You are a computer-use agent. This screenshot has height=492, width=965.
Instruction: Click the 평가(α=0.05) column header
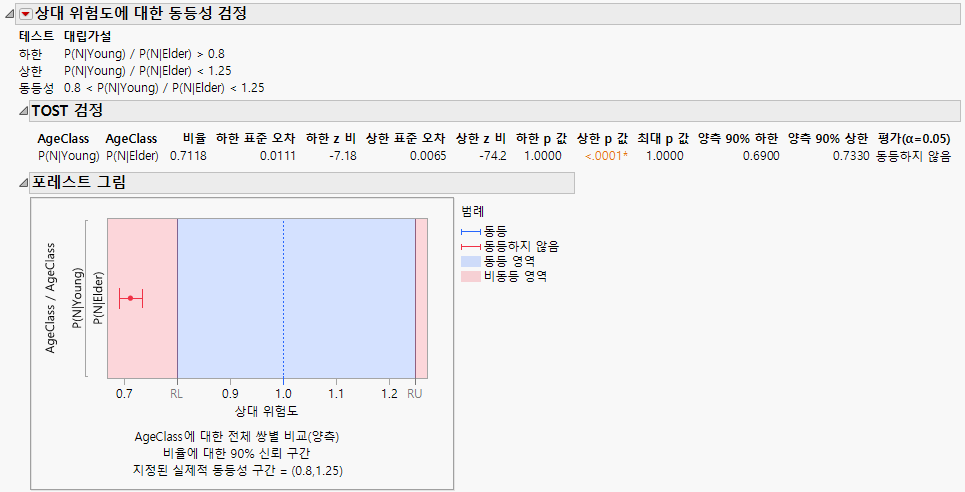(914, 139)
